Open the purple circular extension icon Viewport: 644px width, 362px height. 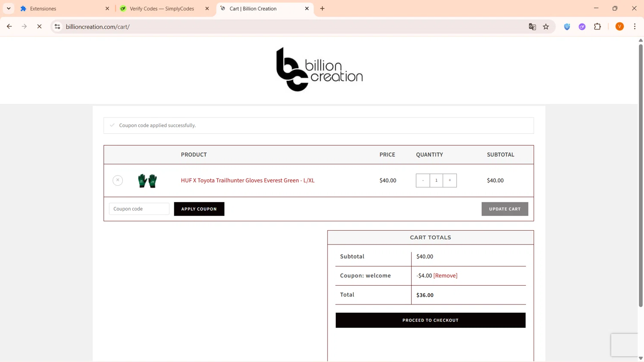tap(582, 27)
